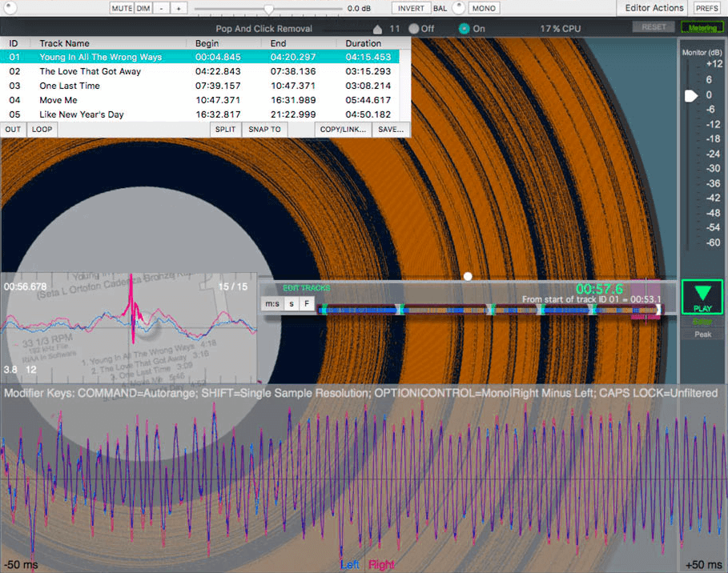
Task: Click the Monitor dB level slider handle
Action: pyautogui.click(x=690, y=95)
